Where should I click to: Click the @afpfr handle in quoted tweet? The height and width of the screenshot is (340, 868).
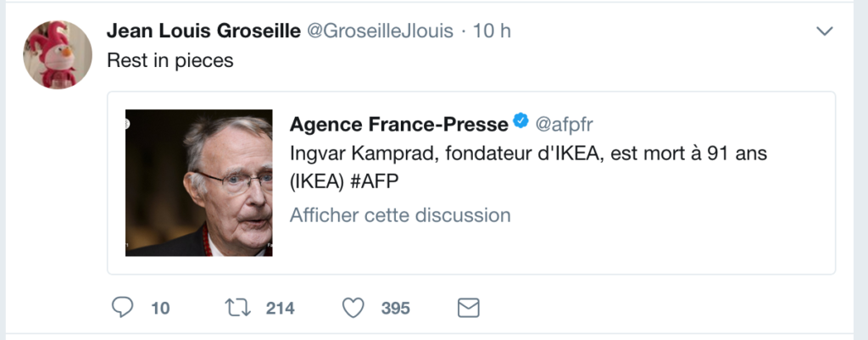564,124
